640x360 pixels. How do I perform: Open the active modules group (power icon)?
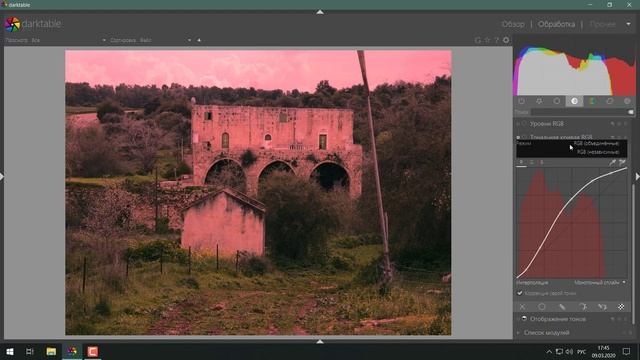pyautogui.click(x=522, y=101)
